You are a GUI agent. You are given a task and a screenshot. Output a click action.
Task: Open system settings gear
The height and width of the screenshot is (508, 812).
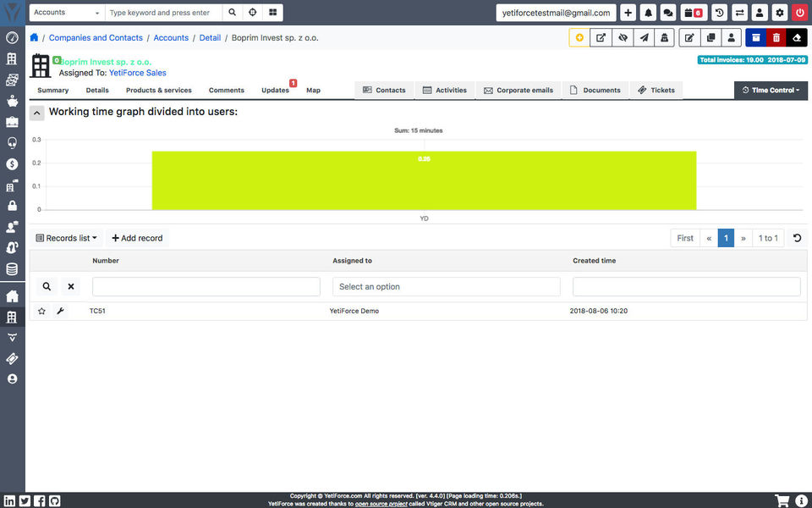(x=779, y=13)
